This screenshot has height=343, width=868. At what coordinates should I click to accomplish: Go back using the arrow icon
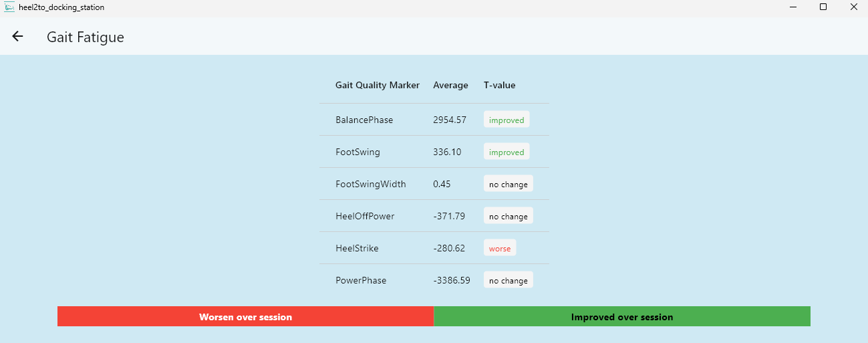point(17,37)
